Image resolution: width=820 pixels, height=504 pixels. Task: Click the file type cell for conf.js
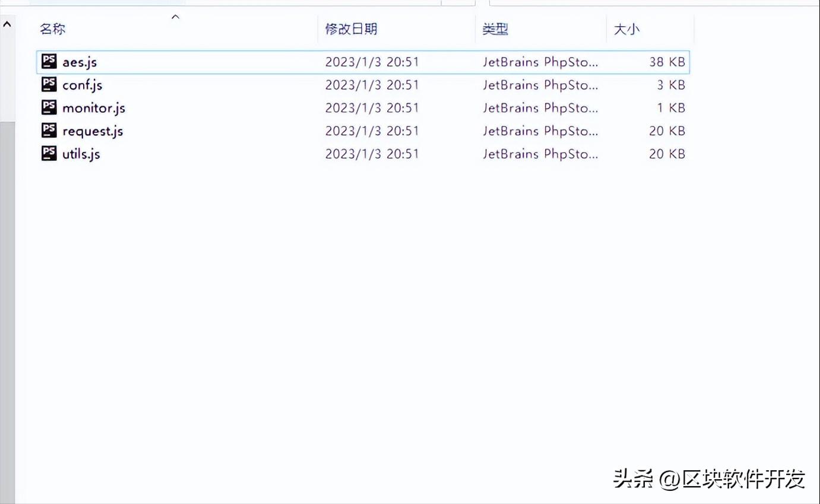pyautogui.click(x=540, y=85)
